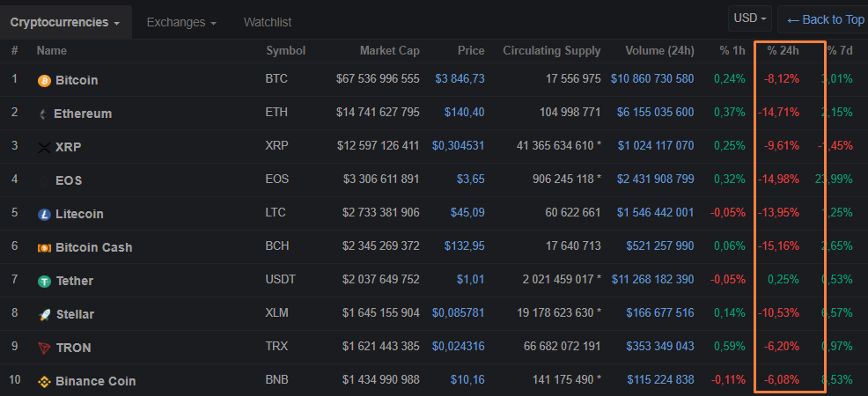Click the Stellar rocket icon
The image size is (868, 396).
44,314
